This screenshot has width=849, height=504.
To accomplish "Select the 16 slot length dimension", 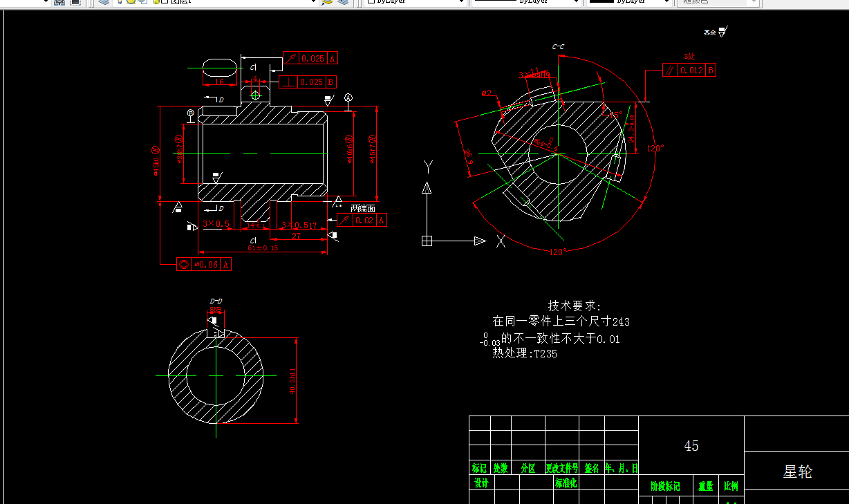I will coord(219,82).
